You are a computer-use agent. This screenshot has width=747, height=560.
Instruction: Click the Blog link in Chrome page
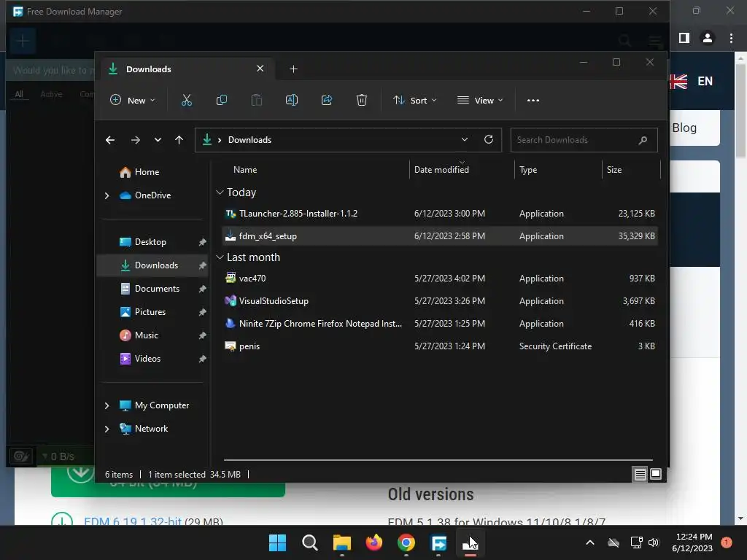pos(684,128)
